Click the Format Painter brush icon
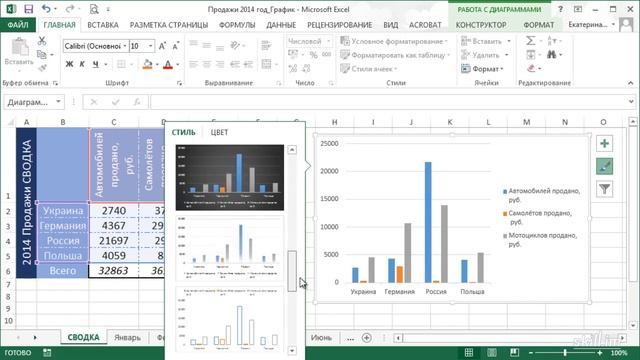Screen dimensions: 640x360 tap(42, 68)
